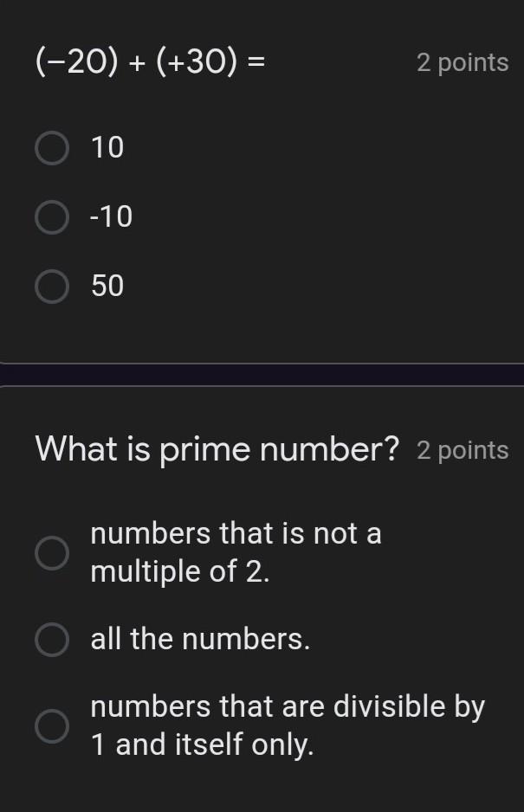The image size is (524, 812).
Task: Click the '50' answer label text
Action: pos(108,287)
